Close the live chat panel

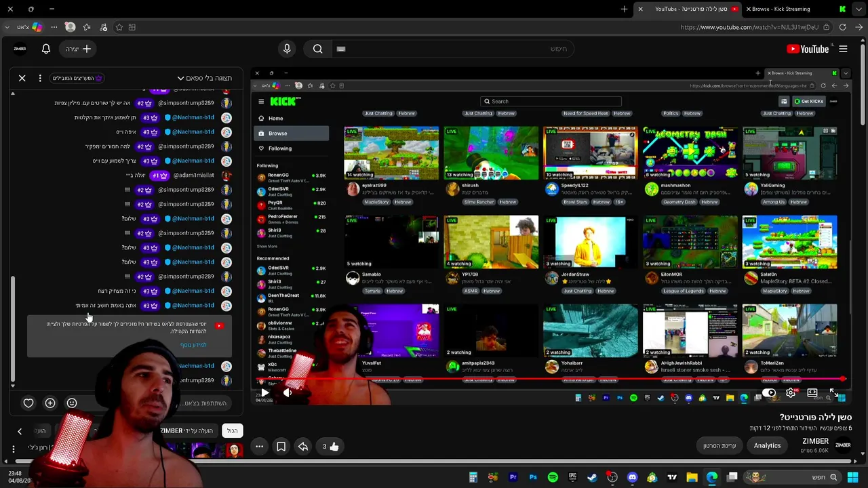[x=22, y=78]
